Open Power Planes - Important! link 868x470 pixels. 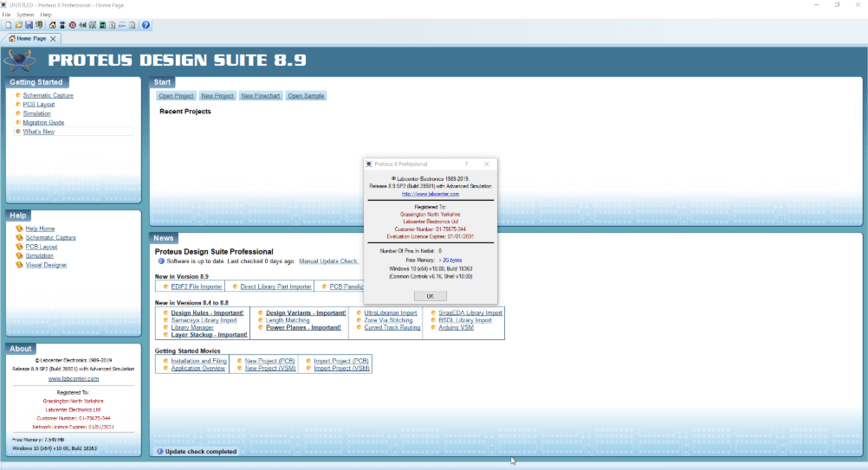pyautogui.click(x=303, y=327)
